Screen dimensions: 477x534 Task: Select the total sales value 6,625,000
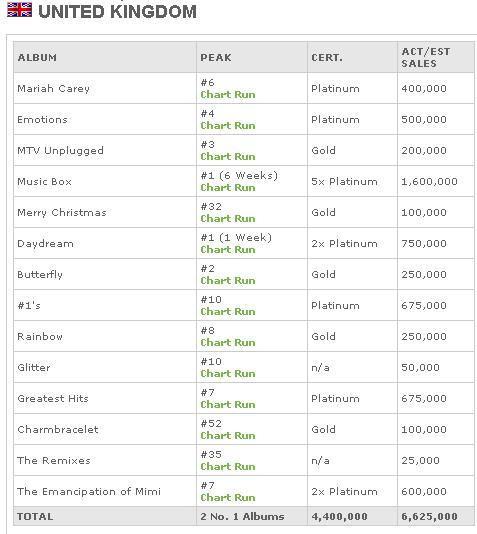(x=429, y=516)
